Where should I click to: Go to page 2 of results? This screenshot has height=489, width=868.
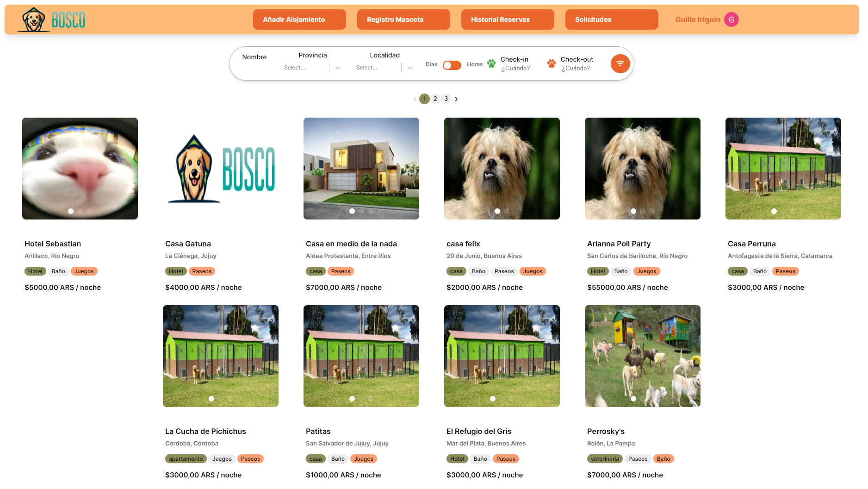435,99
